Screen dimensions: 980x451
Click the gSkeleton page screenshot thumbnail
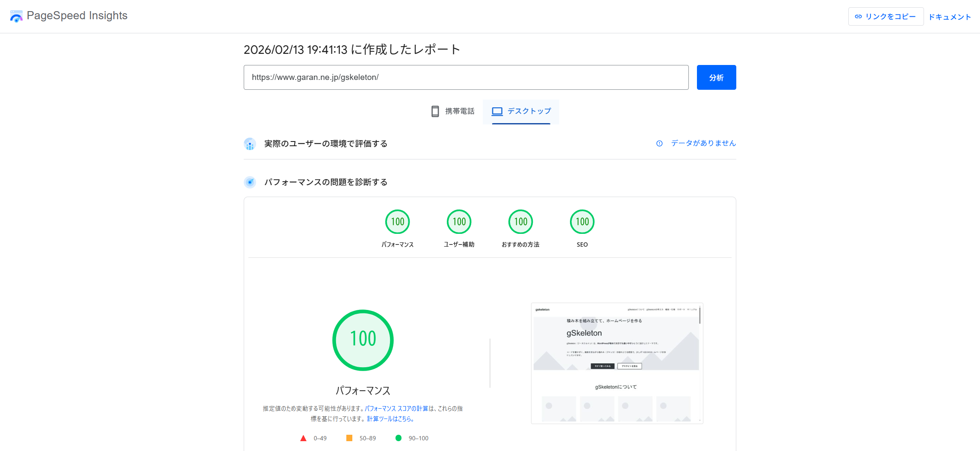tap(617, 363)
